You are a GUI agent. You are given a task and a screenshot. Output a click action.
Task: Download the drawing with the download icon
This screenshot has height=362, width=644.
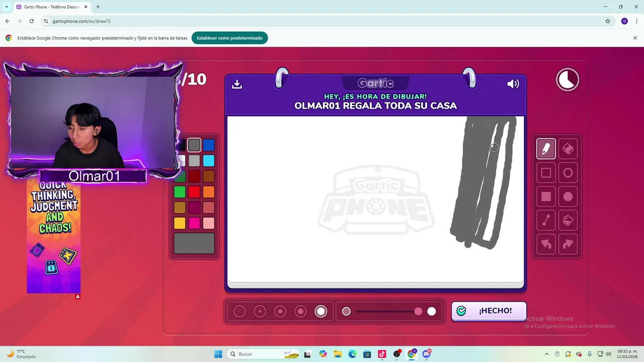coord(237,84)
